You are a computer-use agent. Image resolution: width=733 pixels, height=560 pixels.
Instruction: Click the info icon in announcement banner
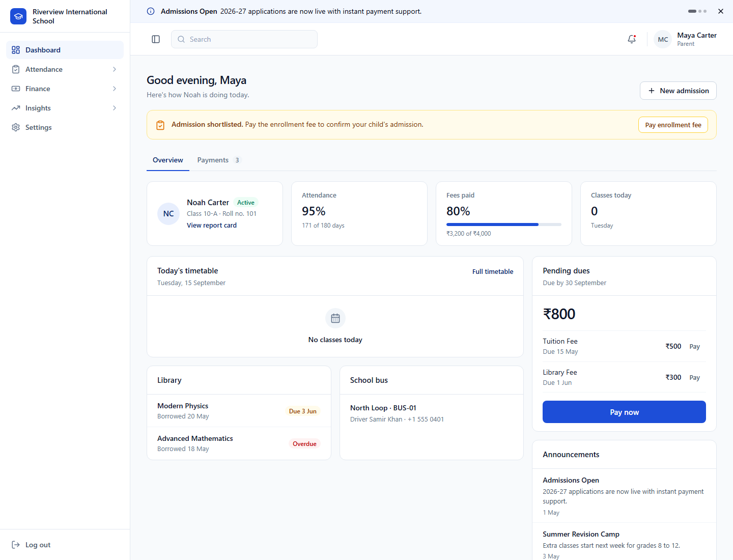click(x=151, y=11)
